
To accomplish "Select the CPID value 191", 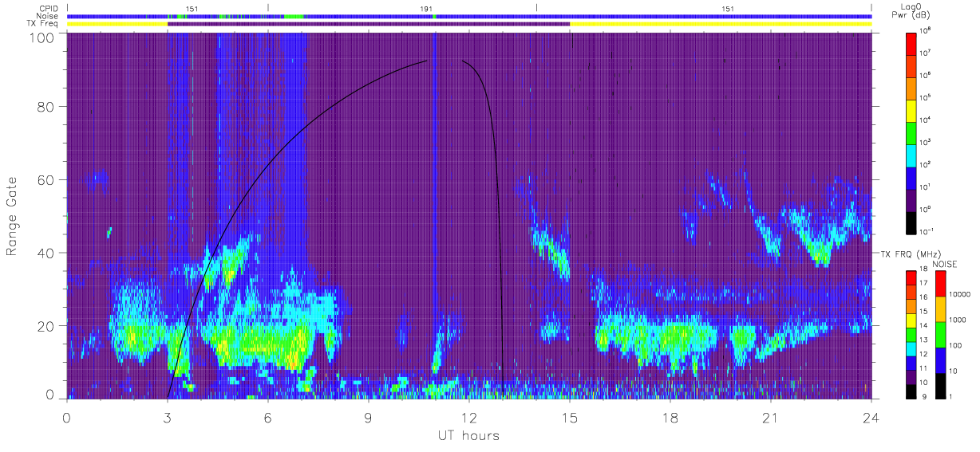I will pos(426,9).
